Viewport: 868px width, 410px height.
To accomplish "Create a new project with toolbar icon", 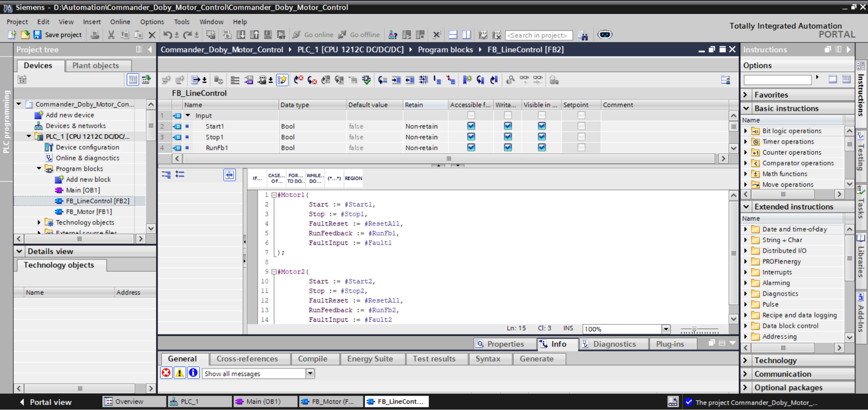I will coord(12,35).
